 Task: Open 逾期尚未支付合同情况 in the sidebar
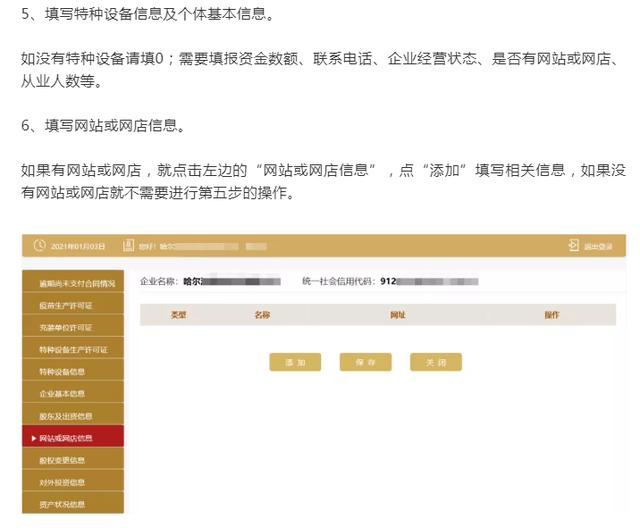click(73, 282)
